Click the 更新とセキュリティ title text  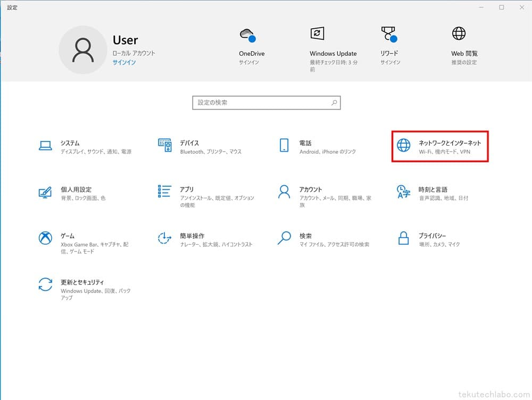coord(82,282)
